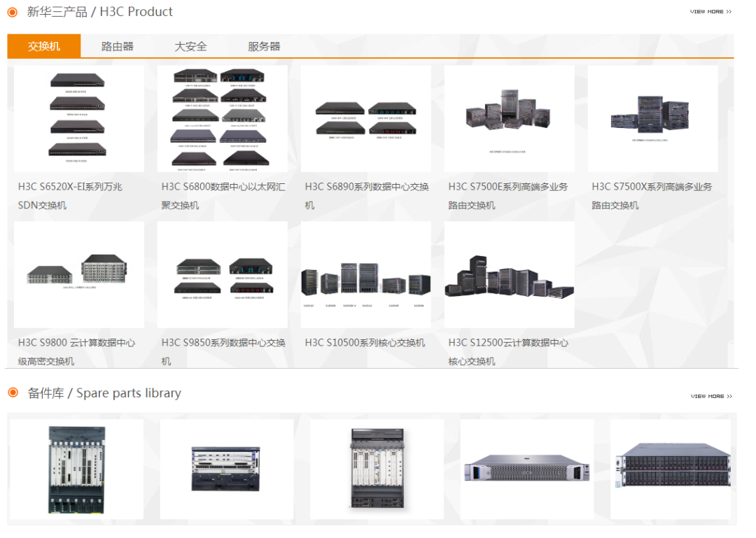Open H3C S6800 switch product image
This screenshot has width=756, height=538.
click(x=223, y=119)
